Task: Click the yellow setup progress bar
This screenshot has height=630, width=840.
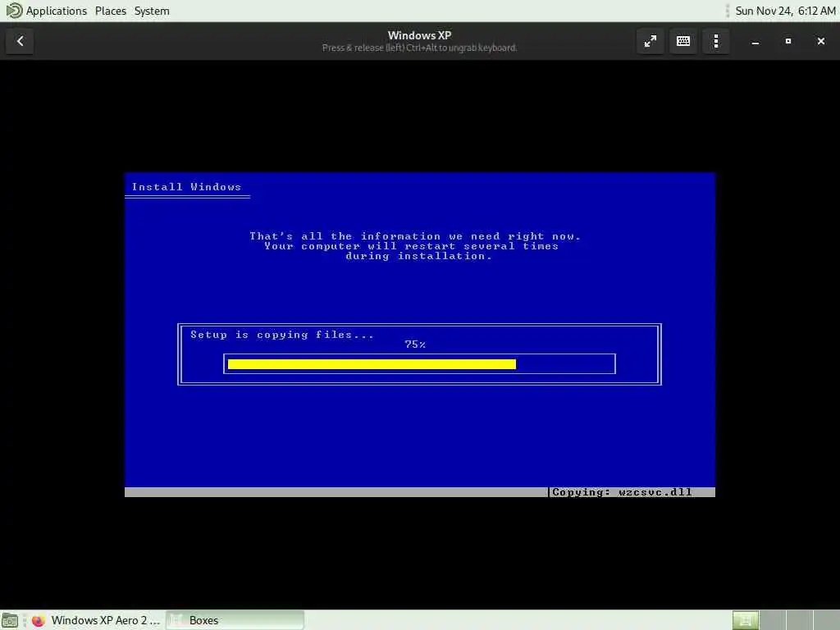Action: click(372, 364)
